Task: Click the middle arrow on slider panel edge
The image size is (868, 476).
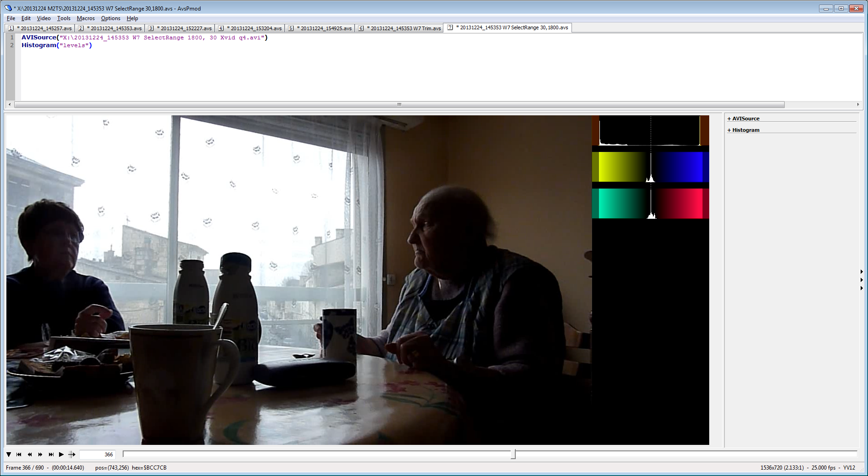Action: pyautogui.click(x=862, y=280)
